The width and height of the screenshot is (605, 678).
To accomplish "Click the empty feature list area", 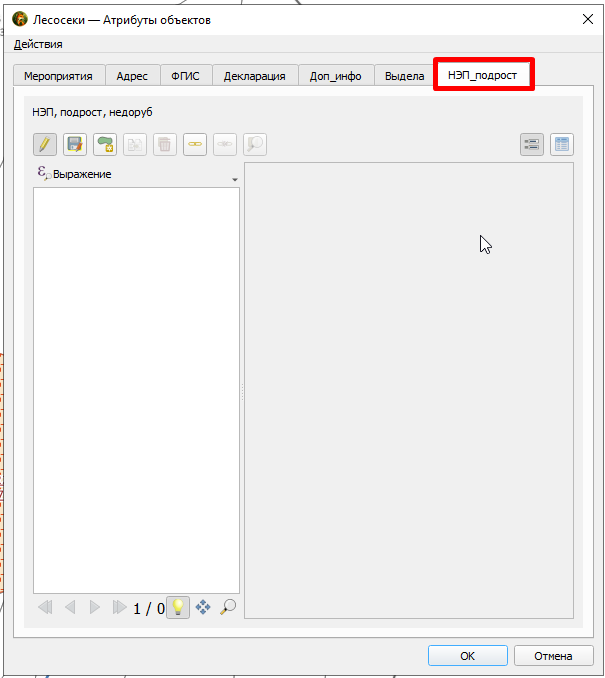I will tap(136, 390).
